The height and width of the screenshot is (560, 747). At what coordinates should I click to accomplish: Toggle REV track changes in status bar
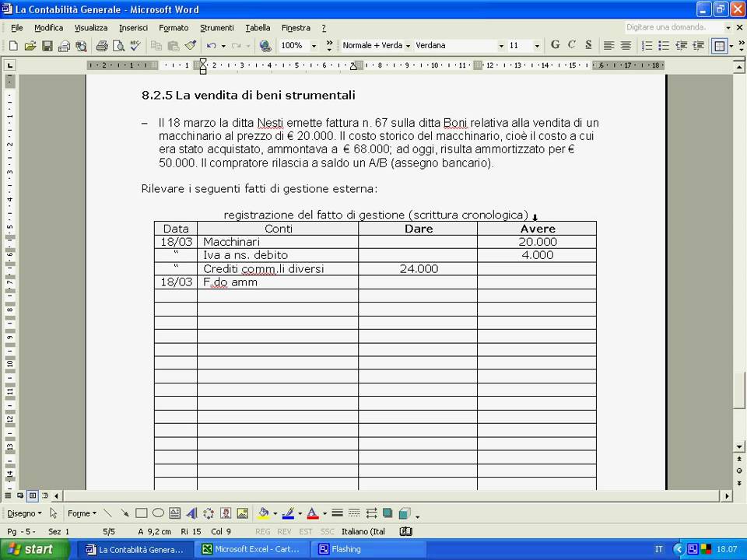[284, 531]
